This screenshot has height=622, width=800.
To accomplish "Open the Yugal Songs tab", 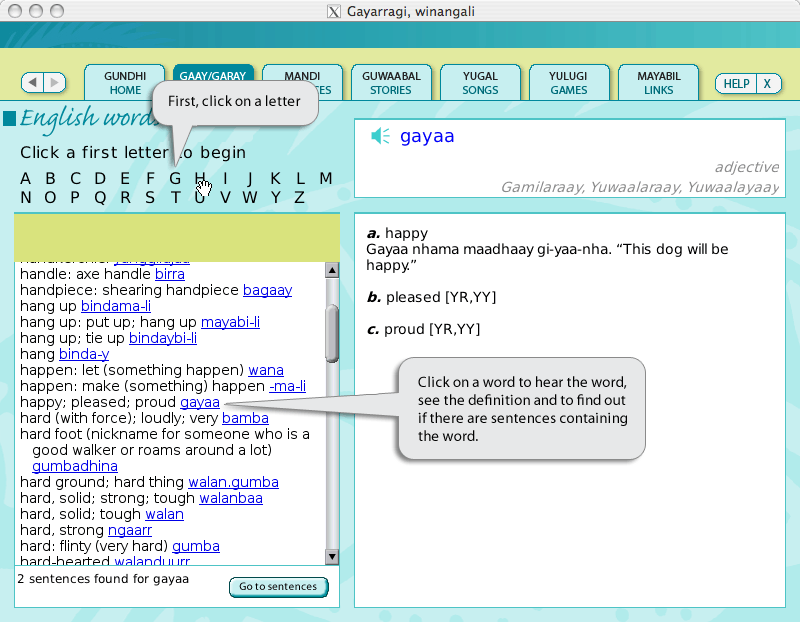I will pyautogui.click(x=480, y=83).
